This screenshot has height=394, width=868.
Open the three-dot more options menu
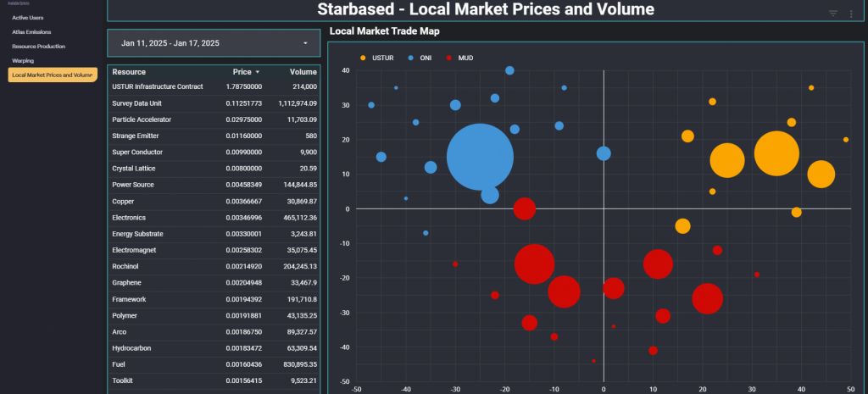851,13
